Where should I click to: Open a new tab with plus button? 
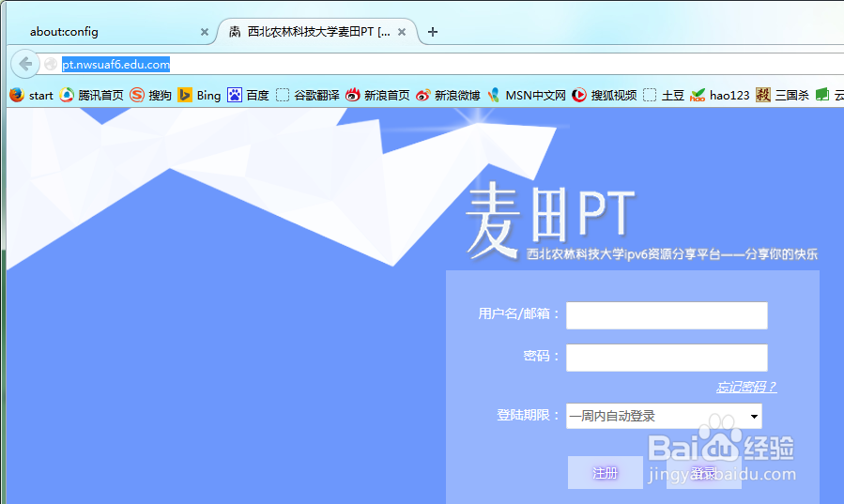(x=432, y=32)
